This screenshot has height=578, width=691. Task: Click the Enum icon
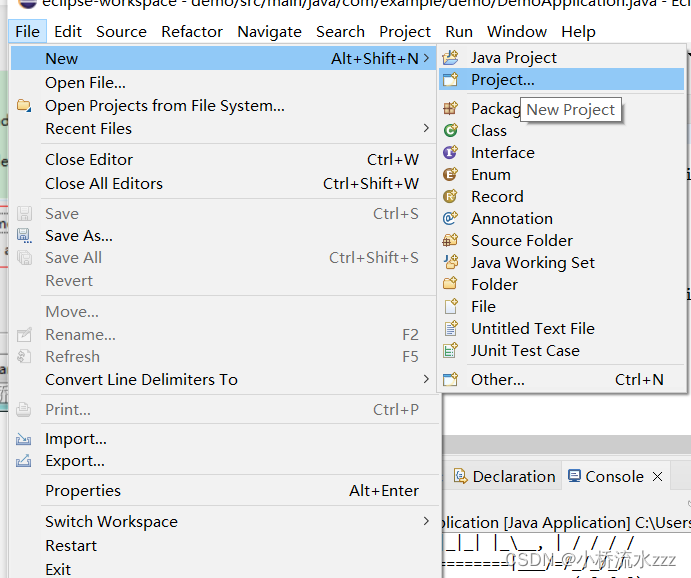coord(450,174)
